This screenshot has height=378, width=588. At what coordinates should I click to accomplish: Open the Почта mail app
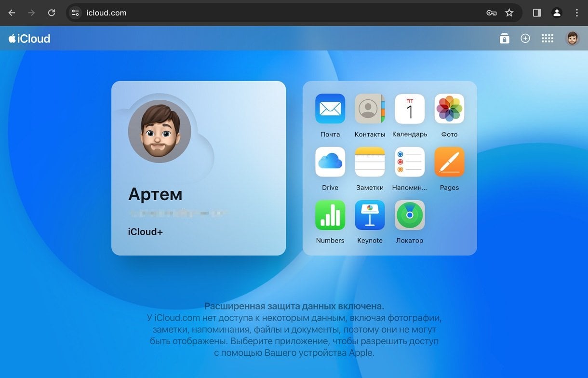(x=330, y=109)
